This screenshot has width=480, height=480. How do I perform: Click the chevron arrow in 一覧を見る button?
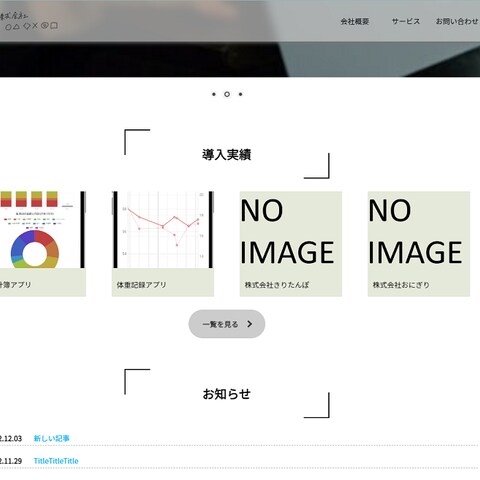[x=249, y=324]
